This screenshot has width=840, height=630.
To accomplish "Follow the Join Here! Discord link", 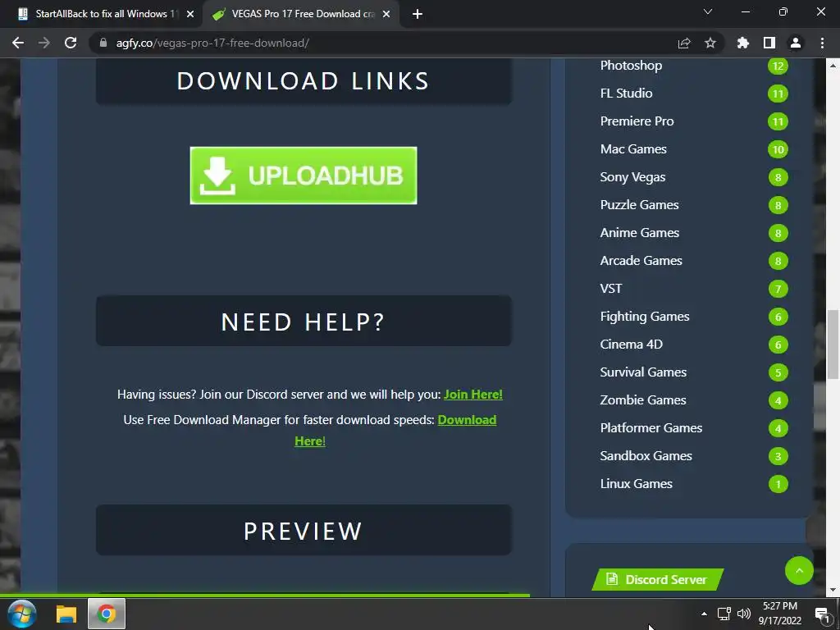I will [x=473, y=395].
